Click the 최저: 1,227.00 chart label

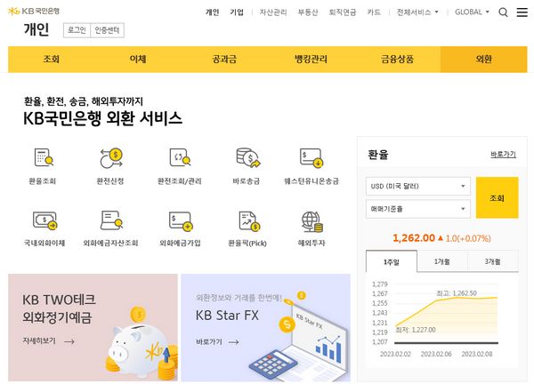click(416, 330)
